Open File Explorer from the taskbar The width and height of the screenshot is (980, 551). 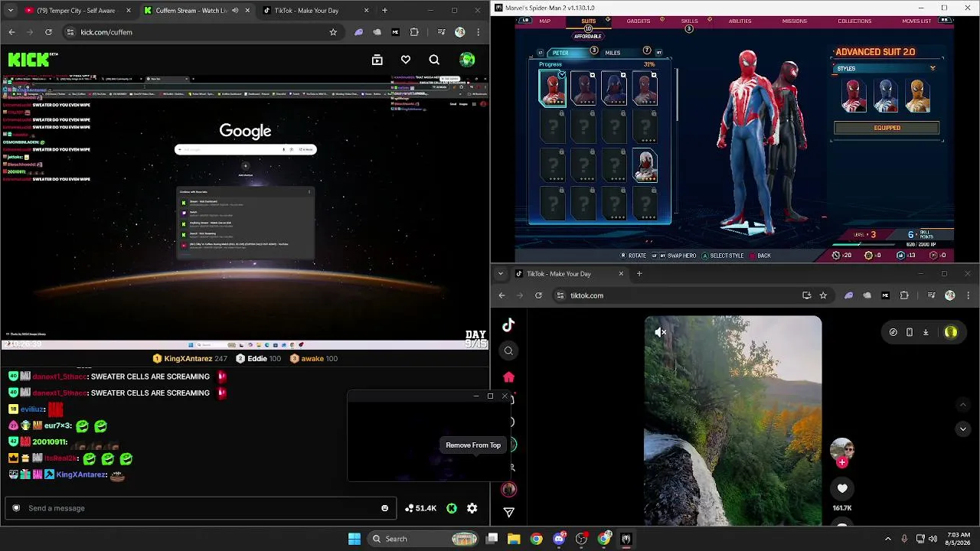pos(514,539)
